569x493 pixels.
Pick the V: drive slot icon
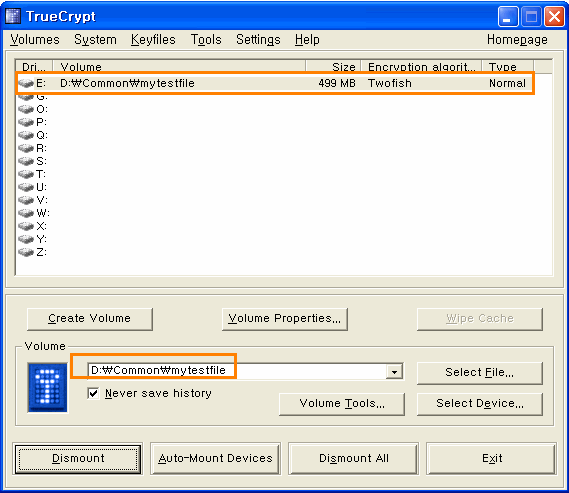tap(26, 200)
